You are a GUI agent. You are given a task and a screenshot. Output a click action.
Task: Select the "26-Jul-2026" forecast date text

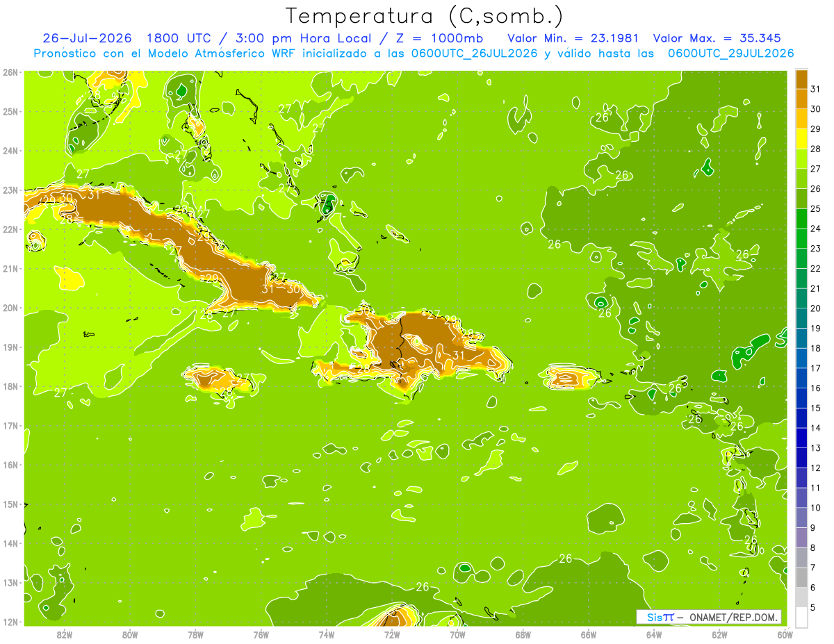pos(87,38)
